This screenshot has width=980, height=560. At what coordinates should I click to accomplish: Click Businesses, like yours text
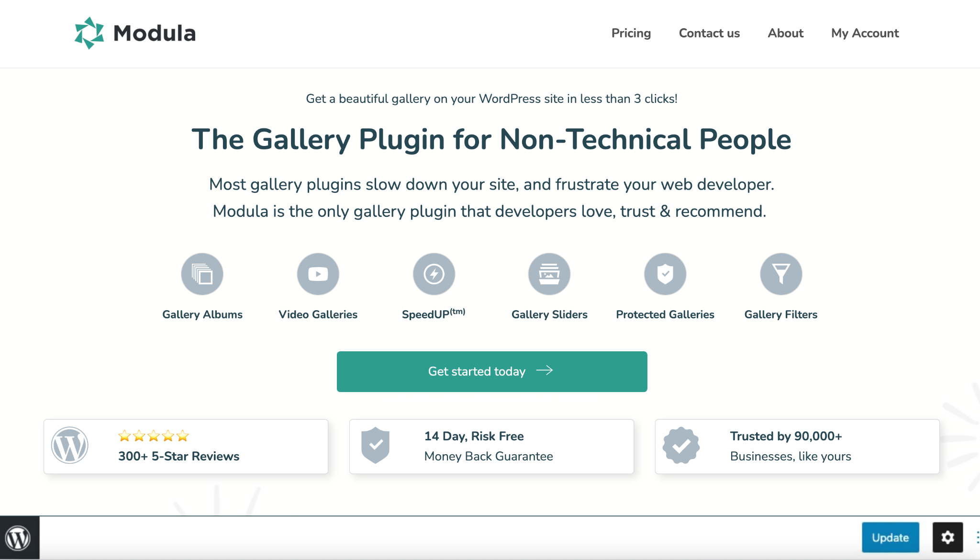pos(791,456)
